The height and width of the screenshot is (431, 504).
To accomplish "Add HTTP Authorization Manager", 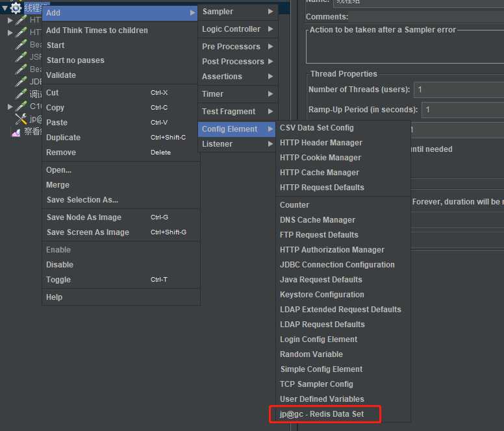I will 344,250.
